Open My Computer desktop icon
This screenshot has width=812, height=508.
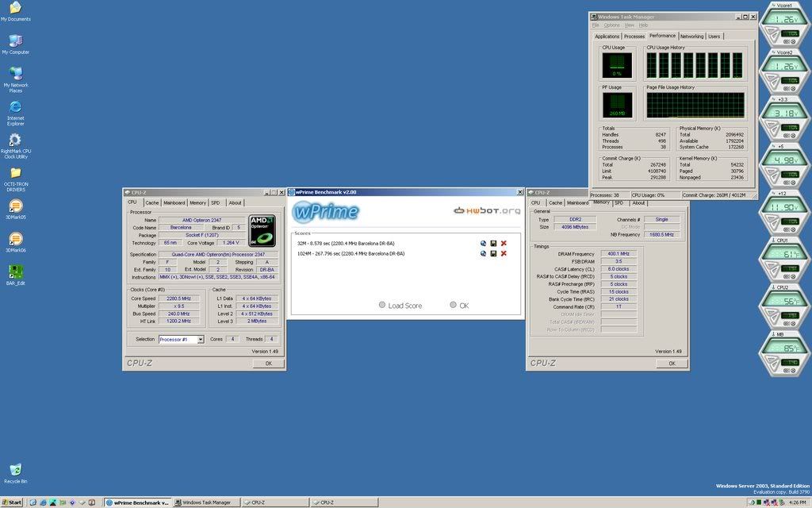tap(16, 44)
